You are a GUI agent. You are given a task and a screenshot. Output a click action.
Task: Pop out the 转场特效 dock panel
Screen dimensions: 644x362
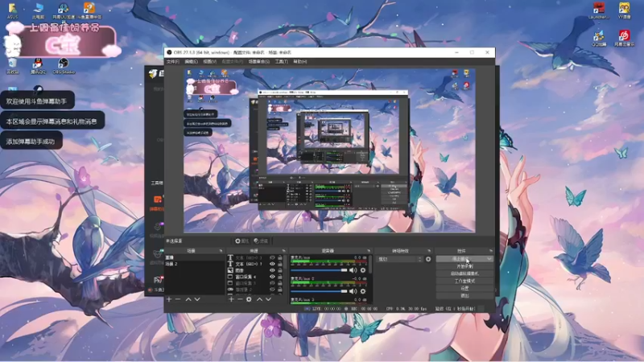pos(429,250)
